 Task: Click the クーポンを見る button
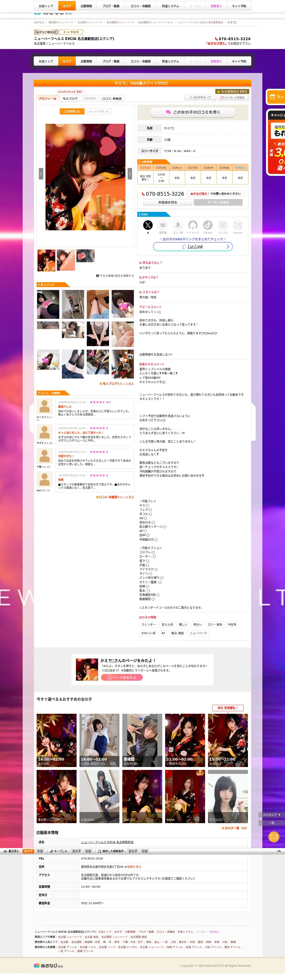218,202
